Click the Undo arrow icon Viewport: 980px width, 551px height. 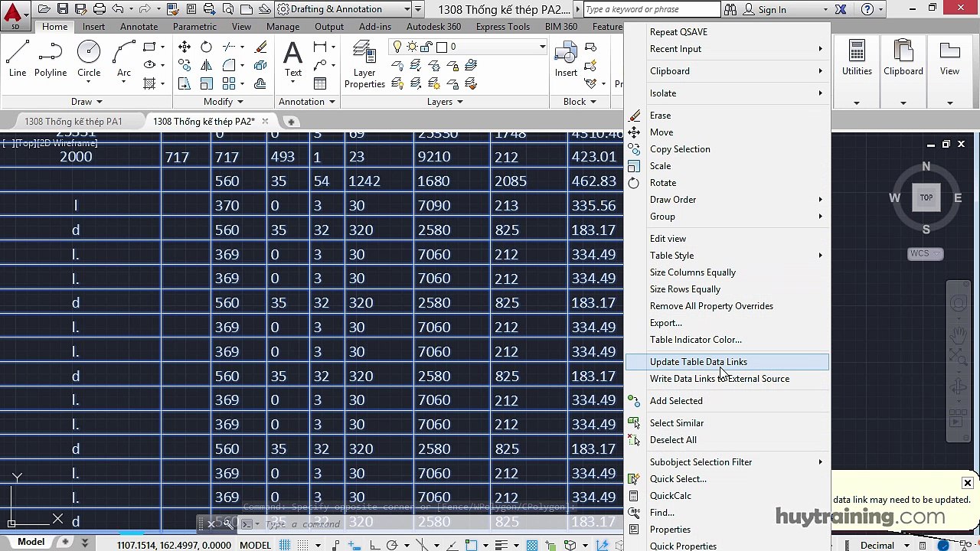(x=118, y=9)
